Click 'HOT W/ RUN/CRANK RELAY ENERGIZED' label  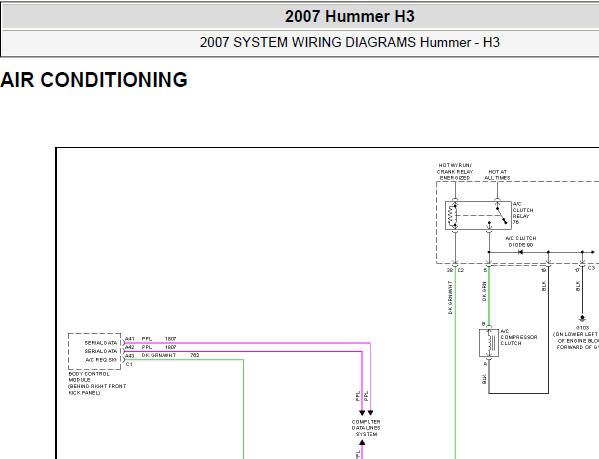coord(455,171)
